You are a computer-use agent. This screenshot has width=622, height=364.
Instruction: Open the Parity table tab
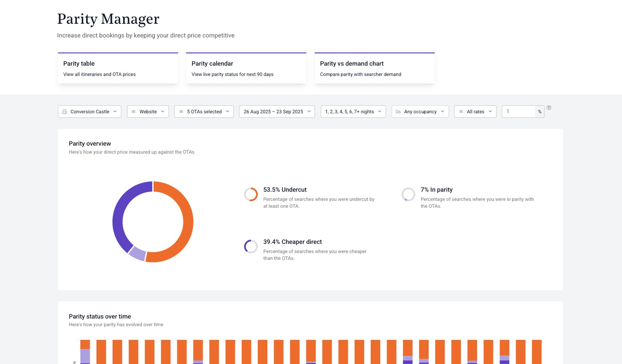point(118,68)
